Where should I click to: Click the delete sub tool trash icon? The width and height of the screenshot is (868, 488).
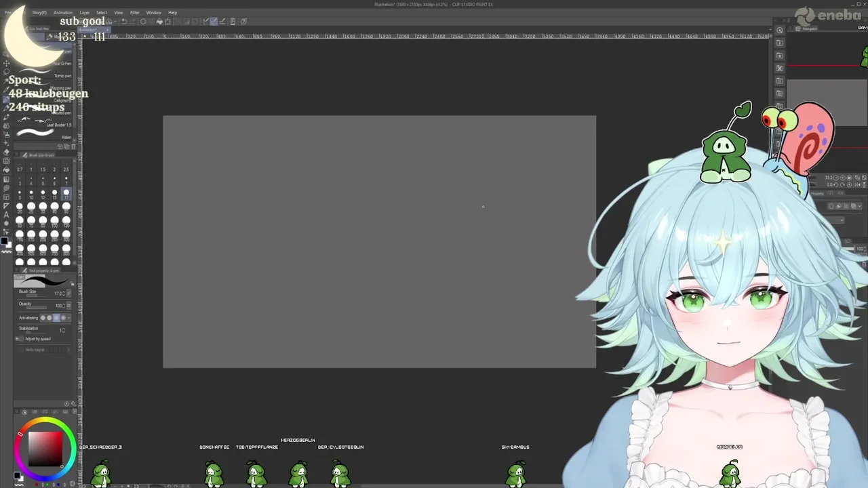73,146
